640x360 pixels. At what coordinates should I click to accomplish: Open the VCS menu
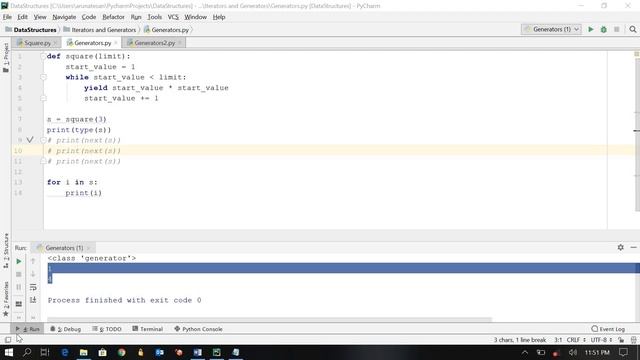point(173,17)
